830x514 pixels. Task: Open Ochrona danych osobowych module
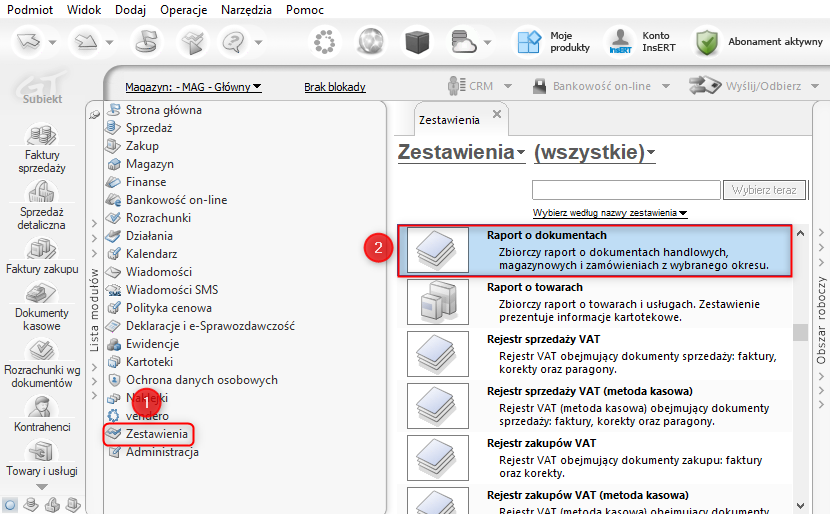pyautogui.click(x=202, y=380)
